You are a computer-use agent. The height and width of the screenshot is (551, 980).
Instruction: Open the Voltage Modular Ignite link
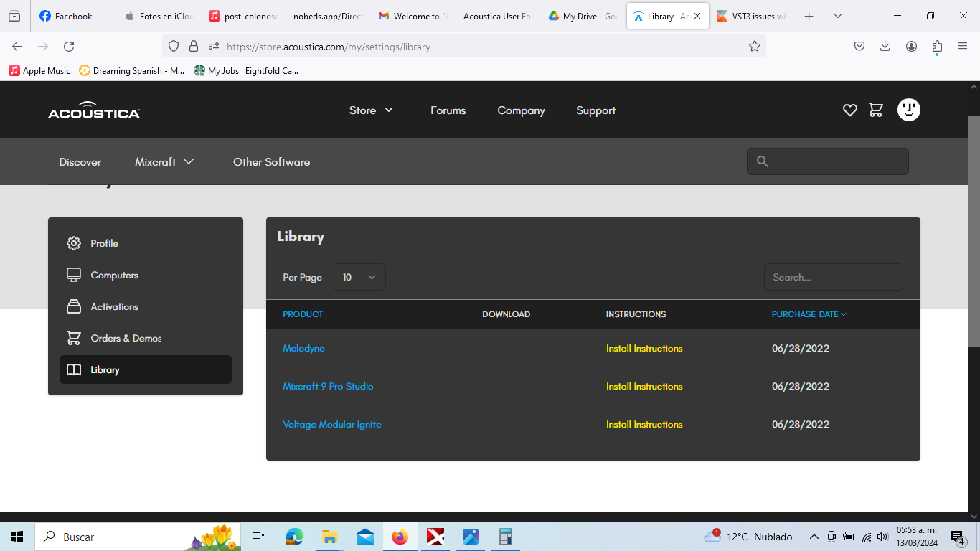tap(332, 424)
